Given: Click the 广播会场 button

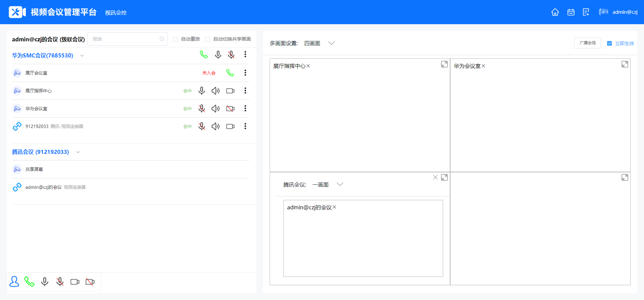Looking at the screenshot, I should (x=588, y=43).
